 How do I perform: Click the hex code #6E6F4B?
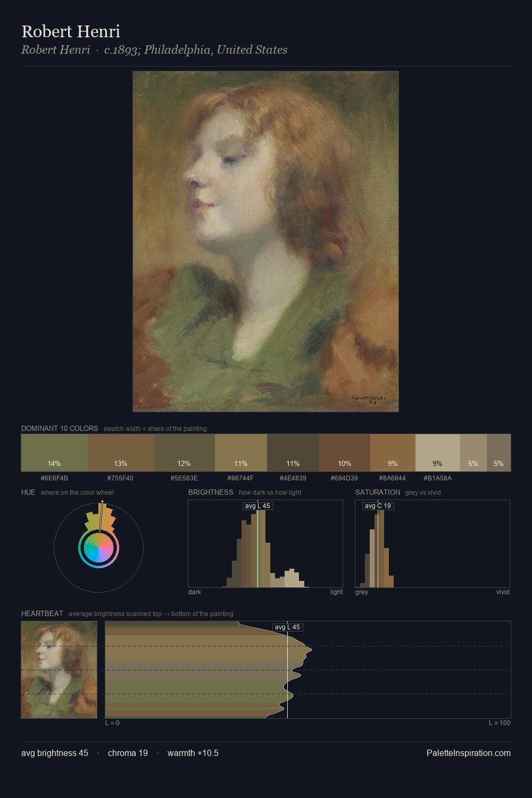(54, 478)
